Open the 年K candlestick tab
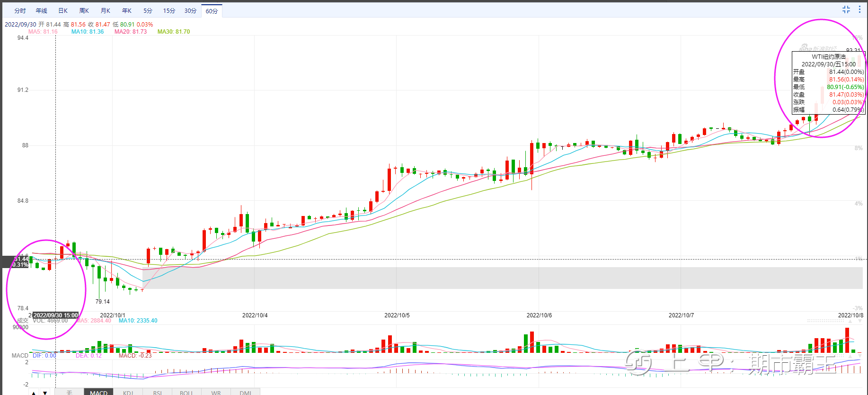Image resolution: width=868 pixels, height=395 pixels. [x=127, y=10]
